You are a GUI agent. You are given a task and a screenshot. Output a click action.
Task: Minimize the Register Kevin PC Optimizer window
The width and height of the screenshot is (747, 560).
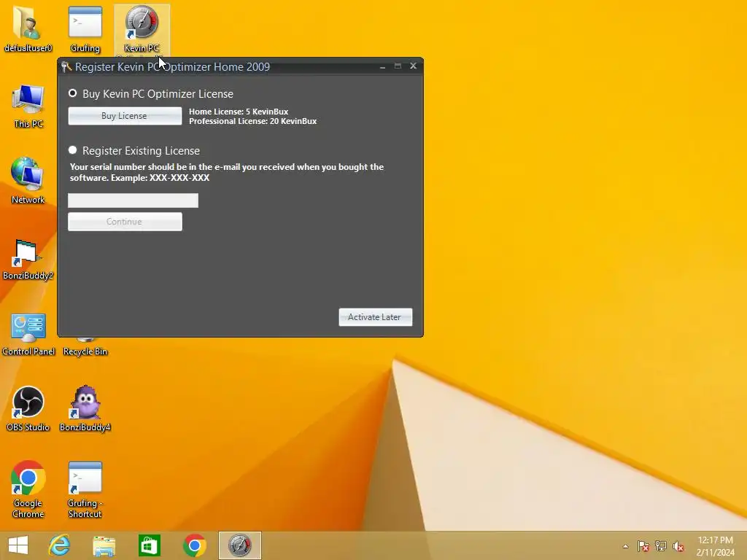point(382,66)
